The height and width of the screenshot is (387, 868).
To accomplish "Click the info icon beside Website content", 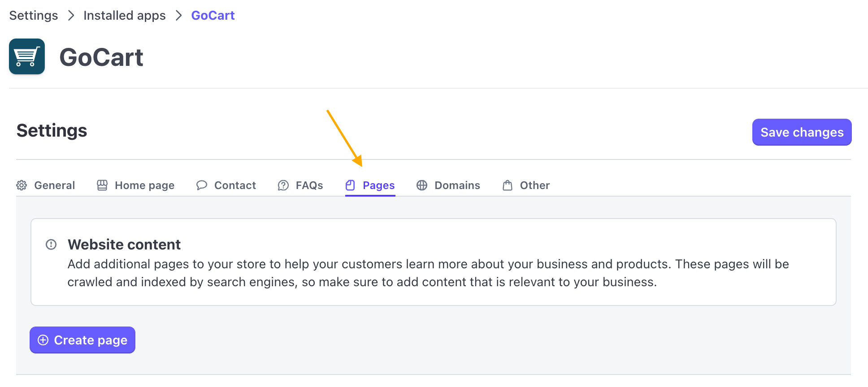I will (51, 244).
